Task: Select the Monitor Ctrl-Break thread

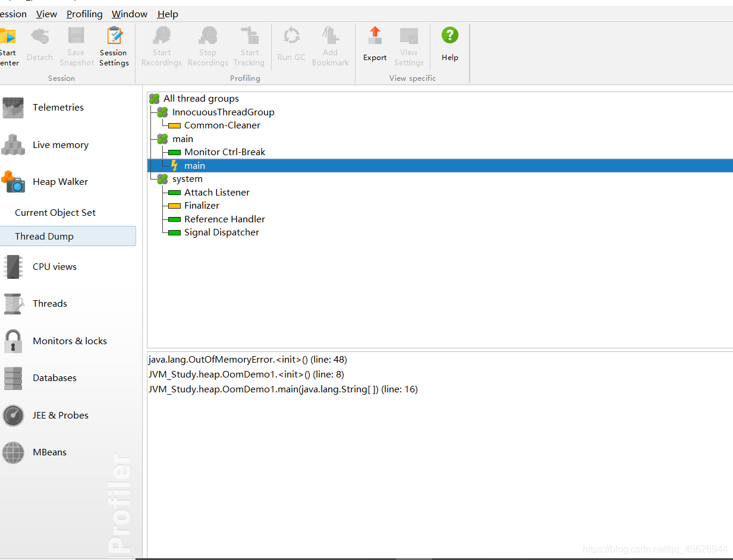Action: pyautogui.click(x=225, y=152)
